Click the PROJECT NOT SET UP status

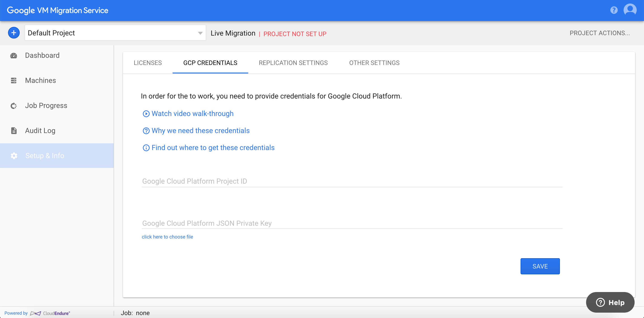point(295,34)
